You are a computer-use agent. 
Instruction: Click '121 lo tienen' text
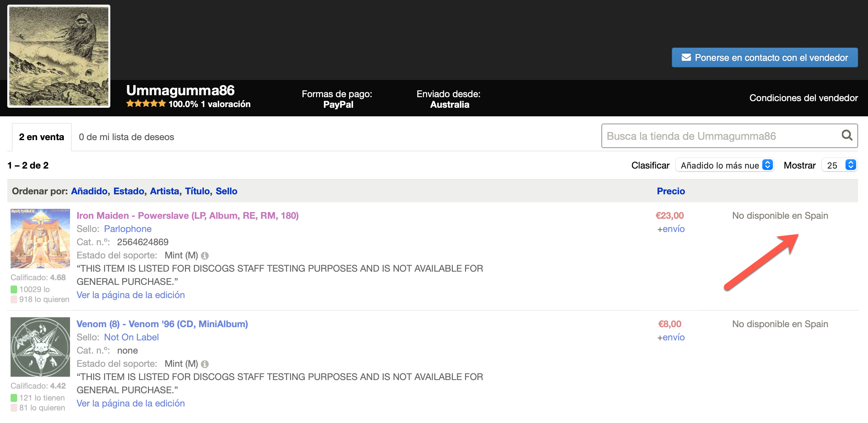tap(42, 398)
